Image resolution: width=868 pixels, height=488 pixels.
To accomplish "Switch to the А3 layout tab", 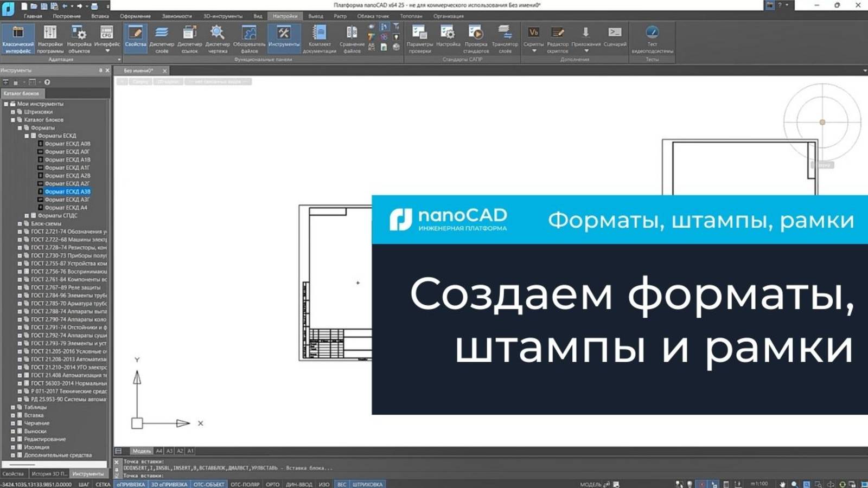I will tap(169, 450).
